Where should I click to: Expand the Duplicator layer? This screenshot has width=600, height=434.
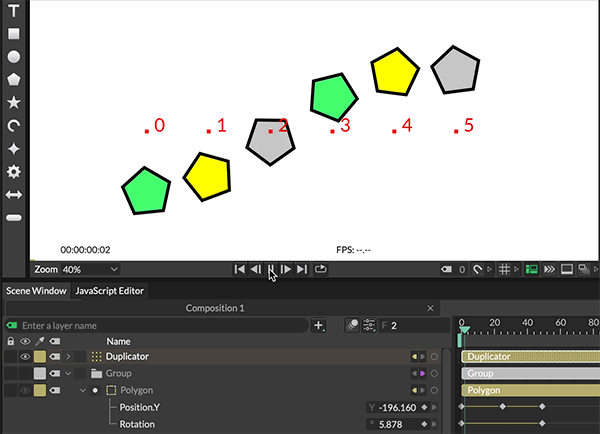click(68, 357)
